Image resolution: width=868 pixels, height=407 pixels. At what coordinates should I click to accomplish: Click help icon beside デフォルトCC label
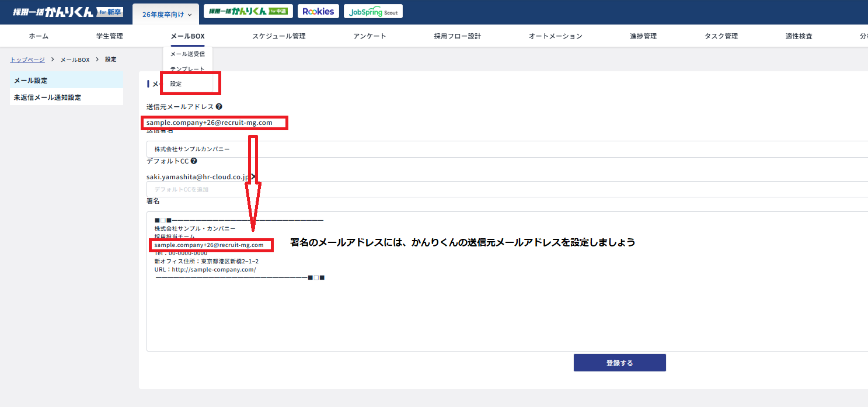click(x=194, y=161)
